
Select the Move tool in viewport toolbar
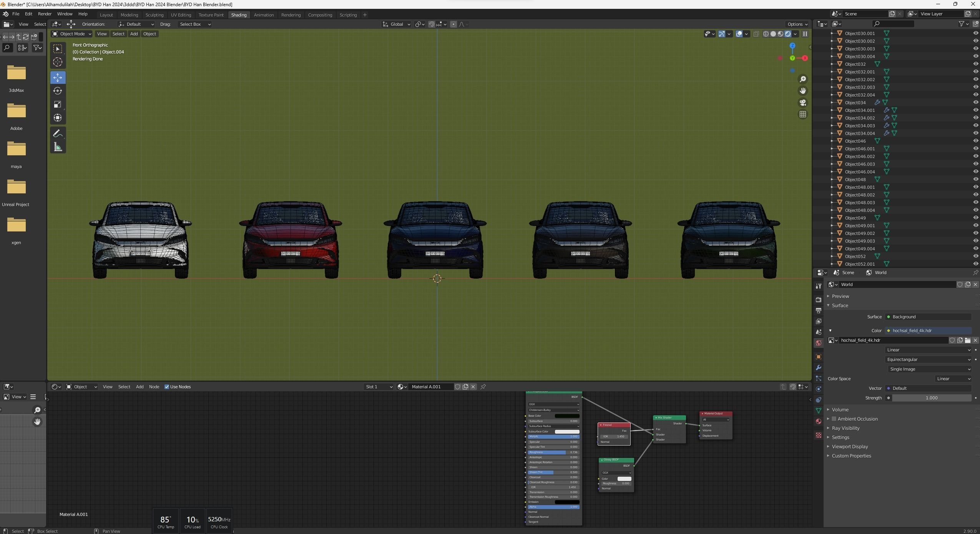click(x=58, y=77)
